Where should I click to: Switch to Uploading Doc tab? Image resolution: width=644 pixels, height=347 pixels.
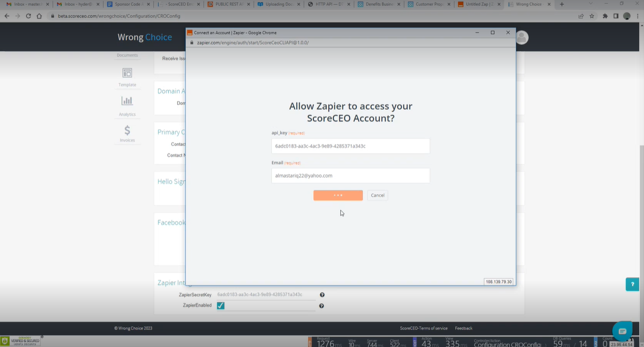click(x=278, y=4)
